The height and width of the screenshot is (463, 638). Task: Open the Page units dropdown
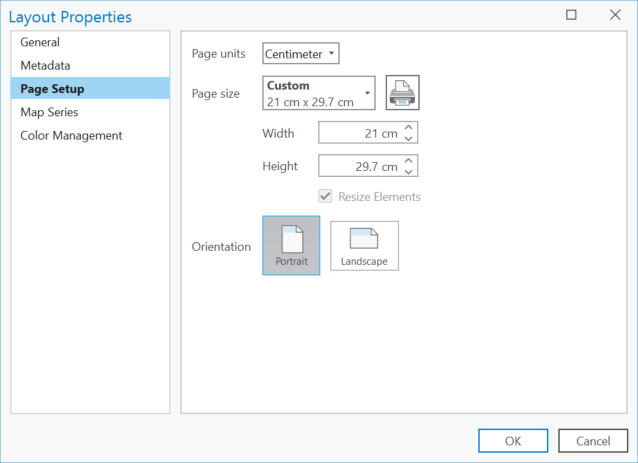[301, 53]
